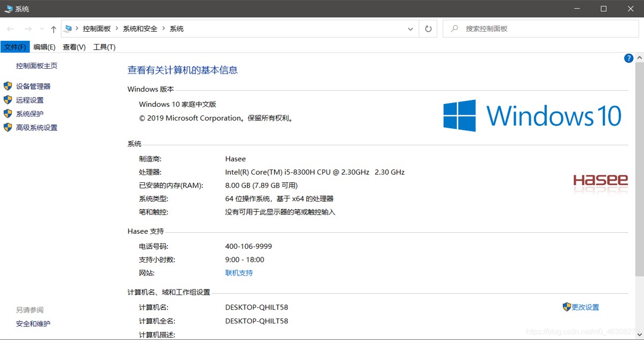
Task: Click the Back navigation arrow
Action: tap(10, 29)
